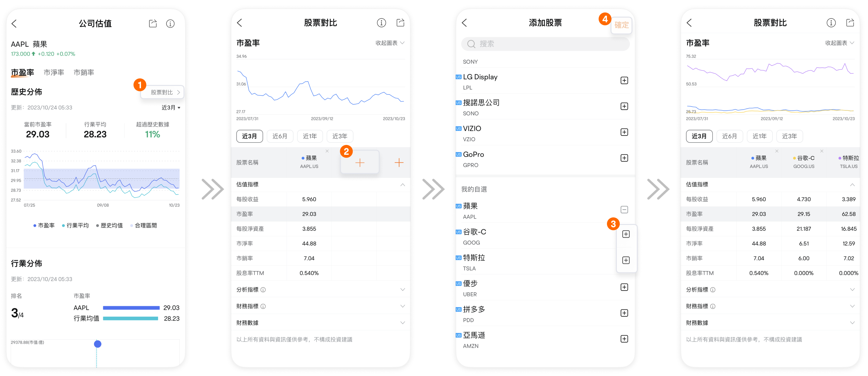This screenshot has width=868, height=376.
Task: Click the 行業分佈 market value slider dot
Action: click(x=97, y=344)
